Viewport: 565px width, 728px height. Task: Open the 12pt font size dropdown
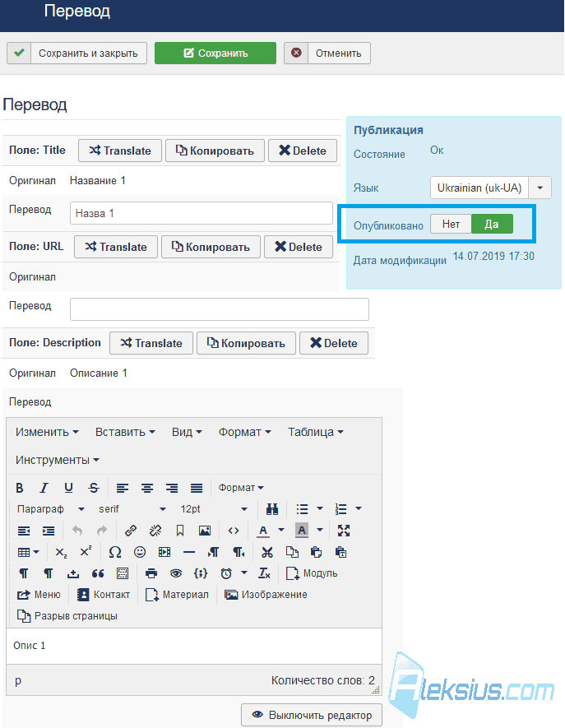click(214, 509)
